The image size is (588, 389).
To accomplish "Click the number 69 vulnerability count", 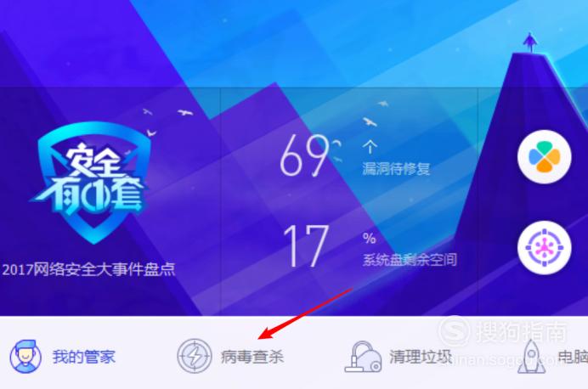I will [x=303, y=155].
